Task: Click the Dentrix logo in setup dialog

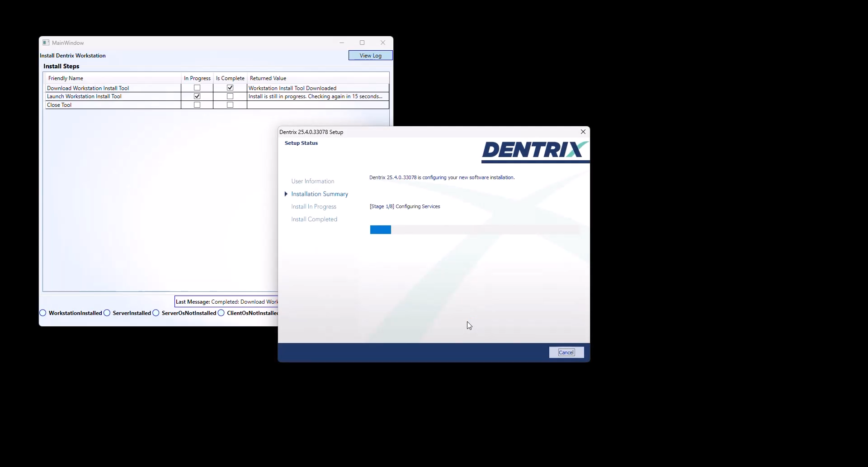Action: (533, 150)
